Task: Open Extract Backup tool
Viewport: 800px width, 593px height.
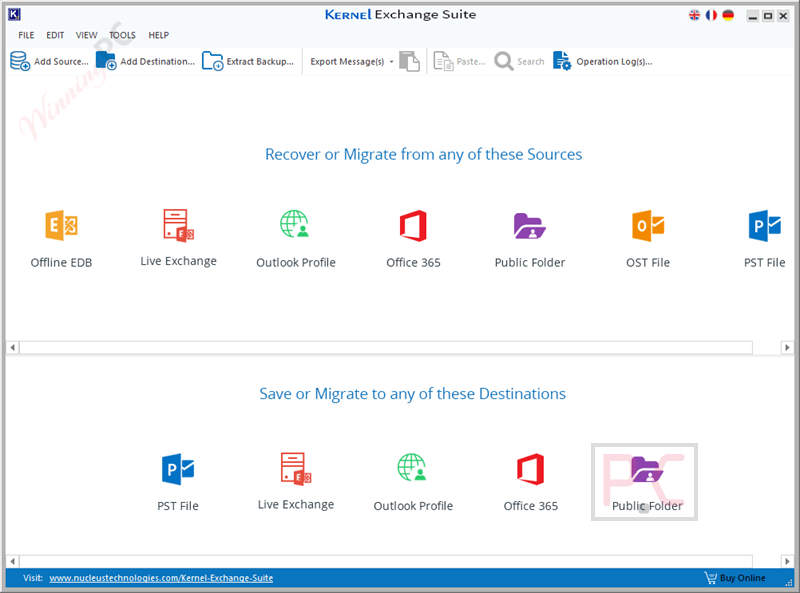Action: click(248, 61)
